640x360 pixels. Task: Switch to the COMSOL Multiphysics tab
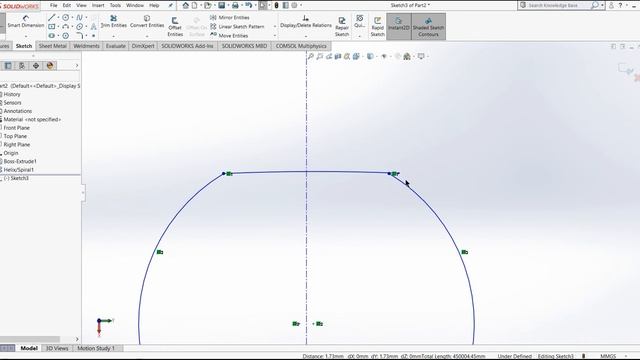[x=301, y=46]
